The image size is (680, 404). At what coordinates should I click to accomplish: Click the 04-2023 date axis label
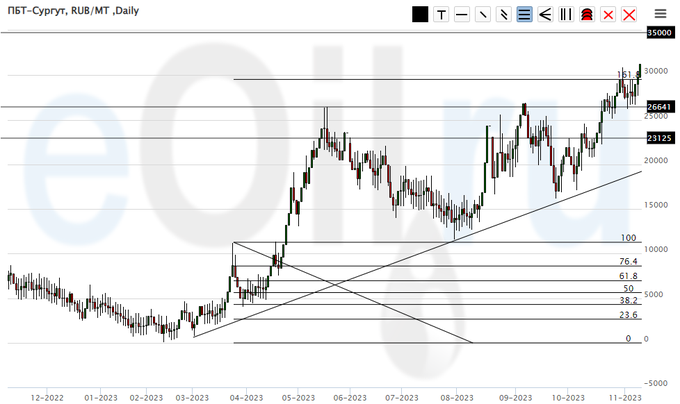245,397
